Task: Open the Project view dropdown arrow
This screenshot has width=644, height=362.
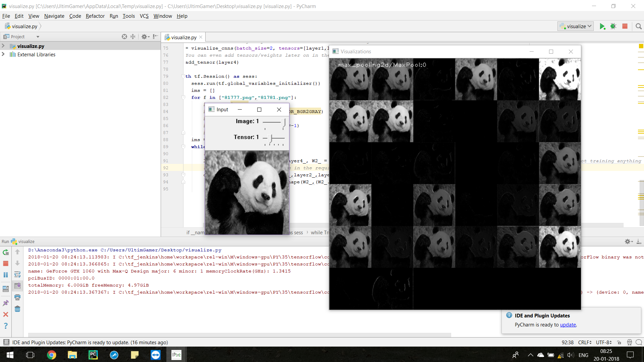Action: [38, 37]
